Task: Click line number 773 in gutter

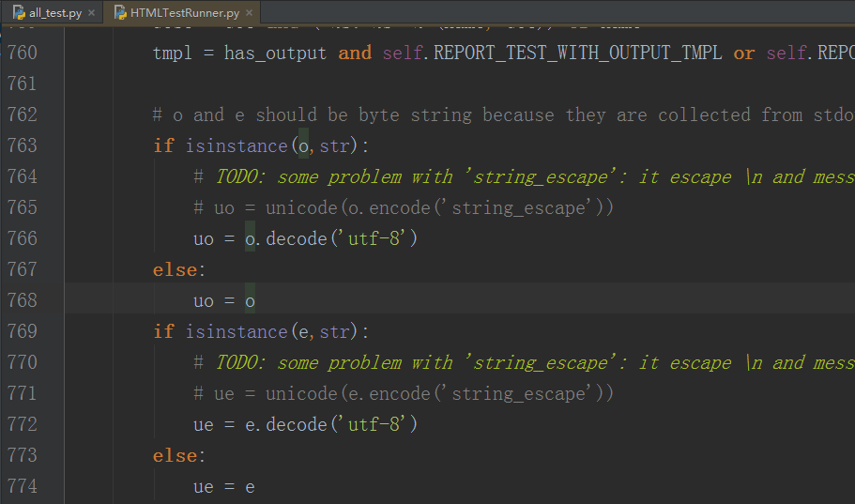Action: coord(23,455)
